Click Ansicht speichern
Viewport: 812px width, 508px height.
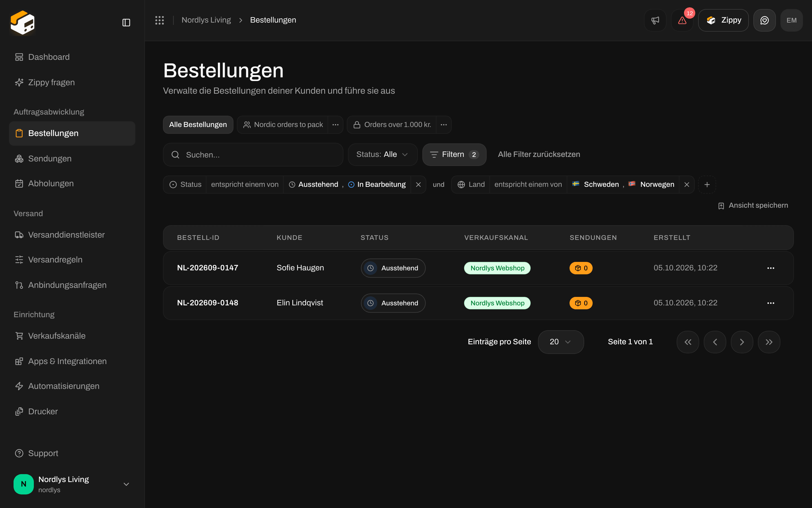(x=753, y=205)
